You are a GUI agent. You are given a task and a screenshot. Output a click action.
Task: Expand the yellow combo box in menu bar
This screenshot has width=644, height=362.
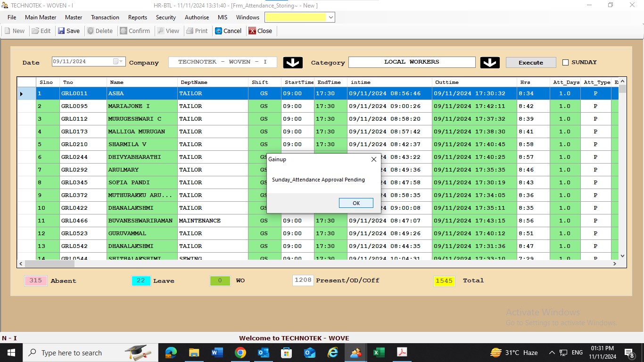tap(331, 17)
